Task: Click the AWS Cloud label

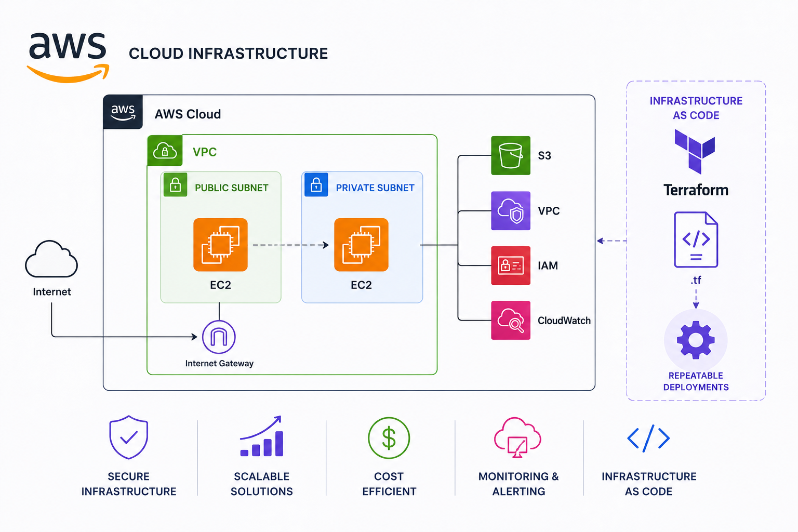Action: click(x=188, y=114)
